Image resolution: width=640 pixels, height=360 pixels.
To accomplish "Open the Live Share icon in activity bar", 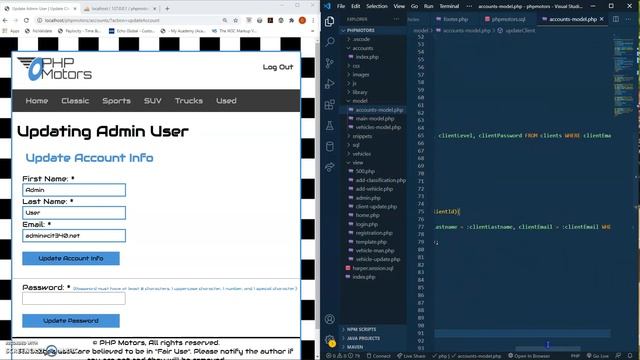I will pyautogui.click(x=330, y=167).
